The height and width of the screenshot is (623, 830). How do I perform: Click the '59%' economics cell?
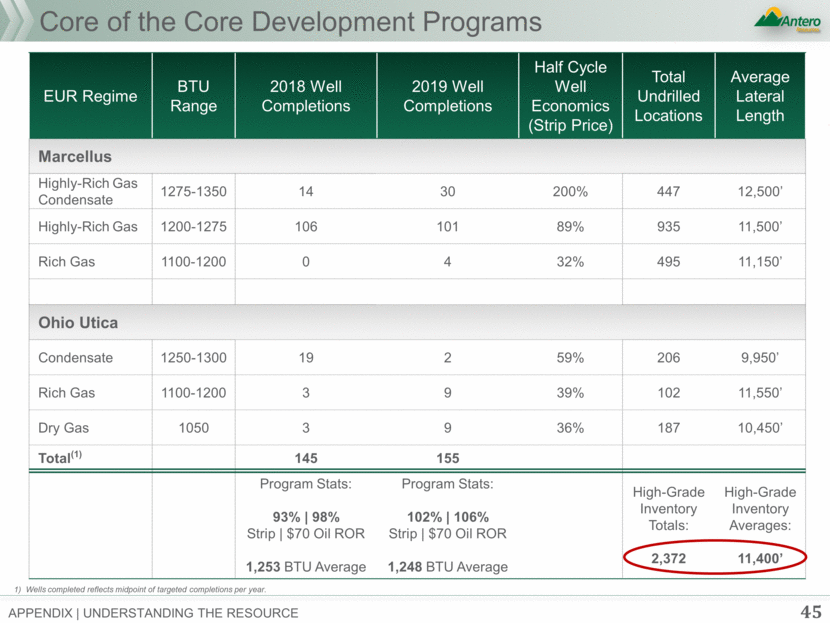pos(570,358)
